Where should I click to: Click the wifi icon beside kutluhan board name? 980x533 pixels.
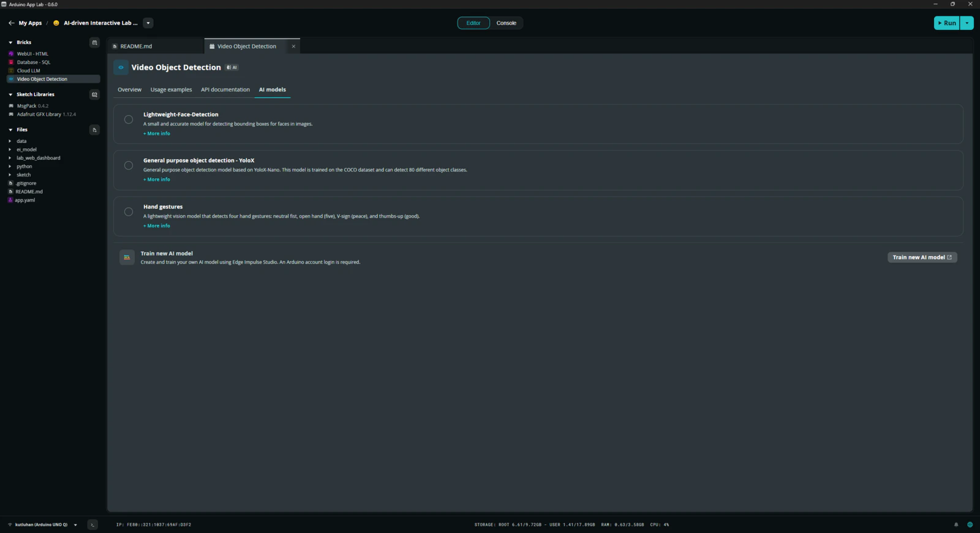(x=10, y=524)
